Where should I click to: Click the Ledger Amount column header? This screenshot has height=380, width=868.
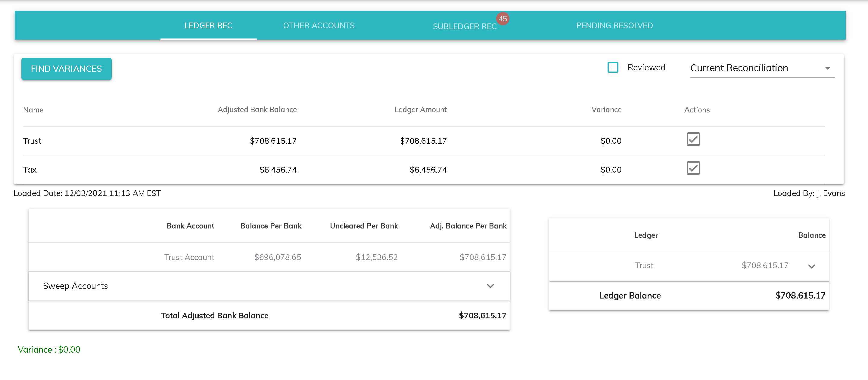(x=420, y=110)
